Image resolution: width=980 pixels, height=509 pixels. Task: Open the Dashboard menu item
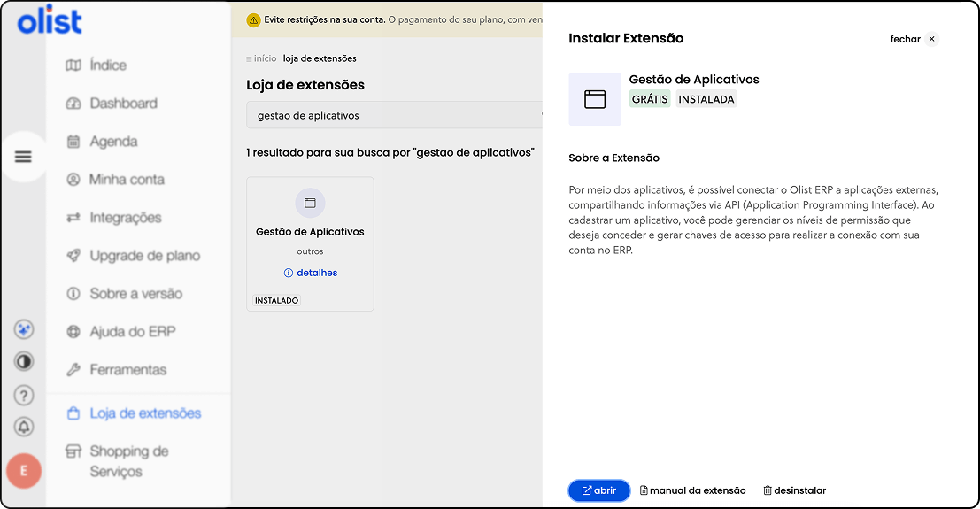pos(123,104)
